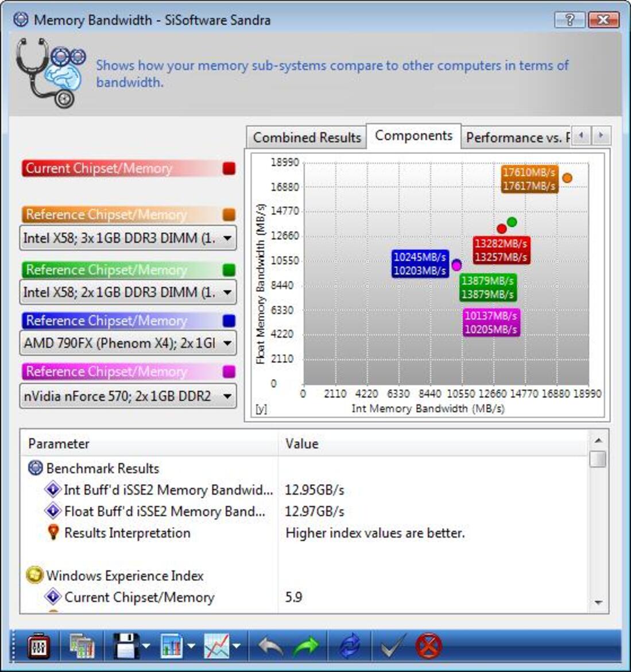Open the line graph icon's dropdown arrow
Screen dimensions: 631x672
point(236,646)
